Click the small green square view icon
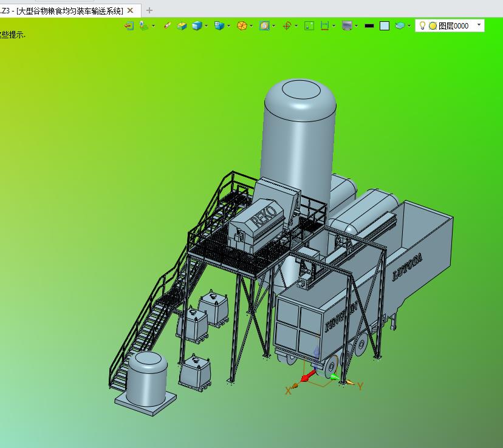 (309, 25)
